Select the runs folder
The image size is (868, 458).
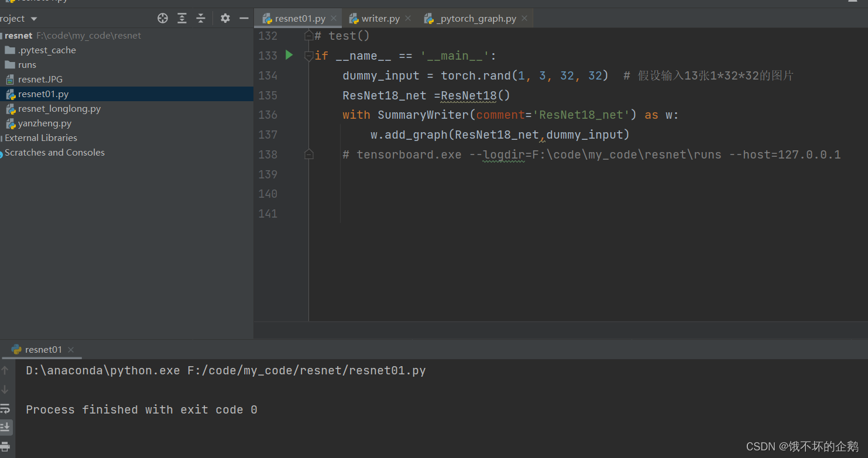[x=126, y=64]
